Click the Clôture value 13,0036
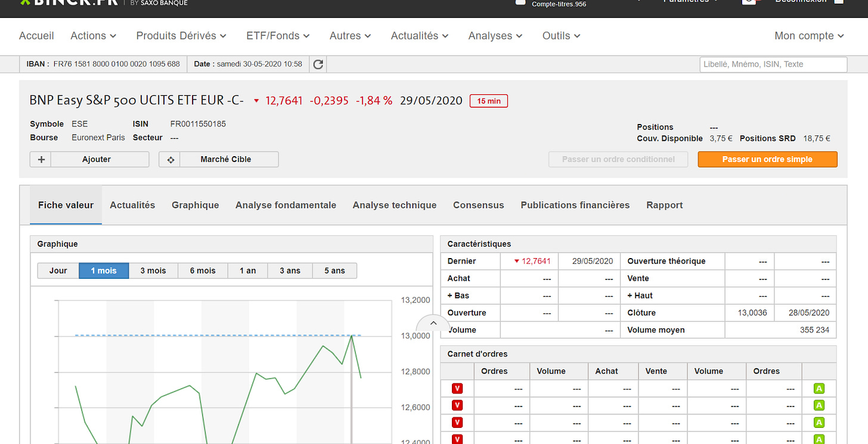868x444 pixels. [752, 312]
